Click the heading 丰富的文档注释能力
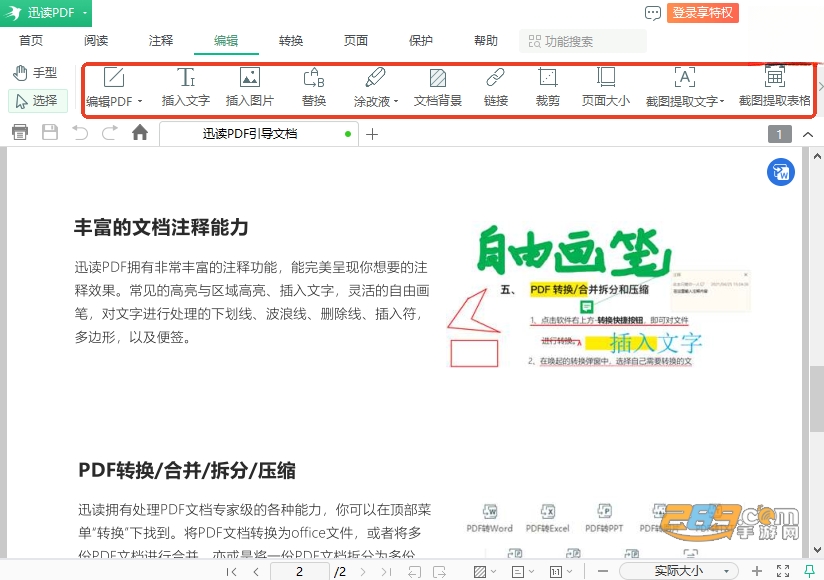The height and width of the screenshot is (580, 824). pyautogui.click(x=161, y=227)
